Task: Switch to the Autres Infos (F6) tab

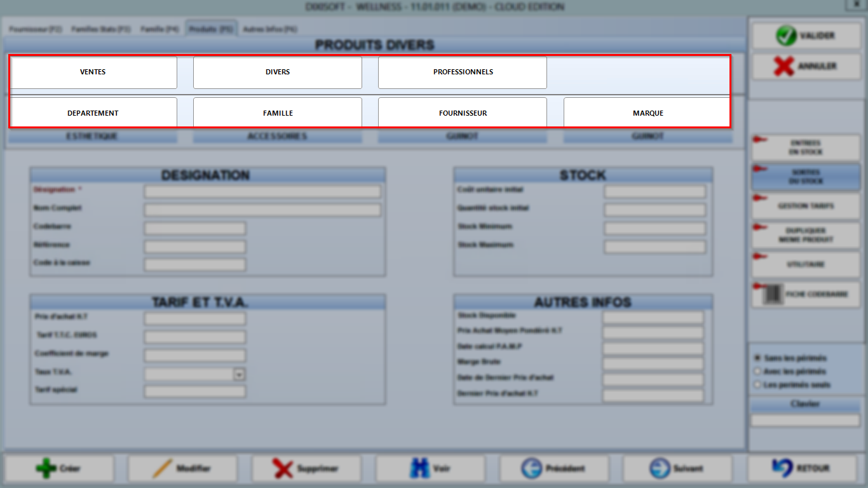Action: [269, 29]
